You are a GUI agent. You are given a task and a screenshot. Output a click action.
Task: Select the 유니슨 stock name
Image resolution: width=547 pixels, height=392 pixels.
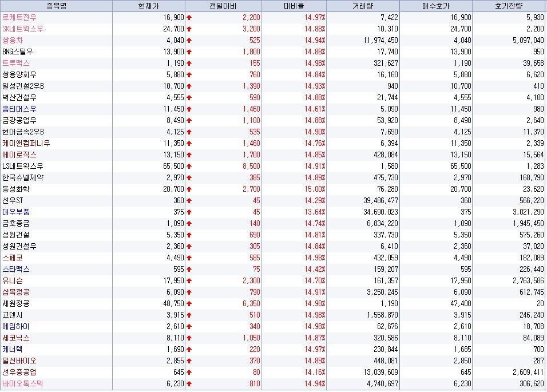[13, 281]
